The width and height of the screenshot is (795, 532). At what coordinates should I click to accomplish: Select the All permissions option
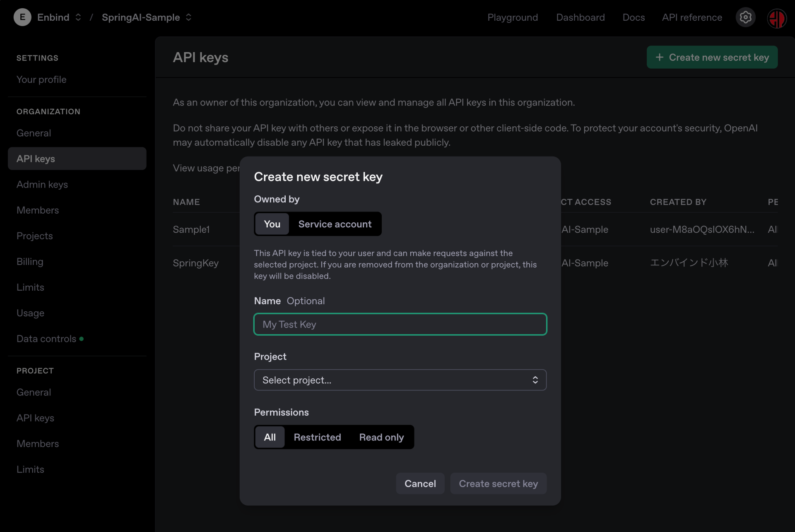270,437
